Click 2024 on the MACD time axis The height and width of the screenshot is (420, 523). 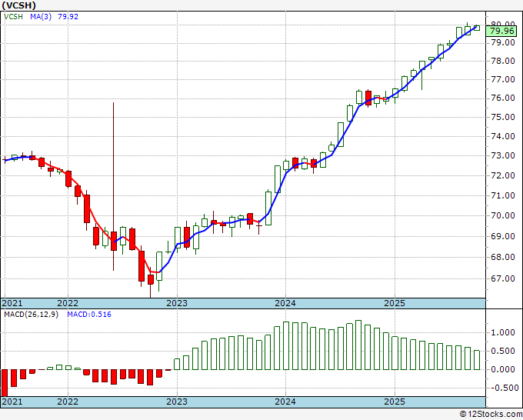coord(285,402)
